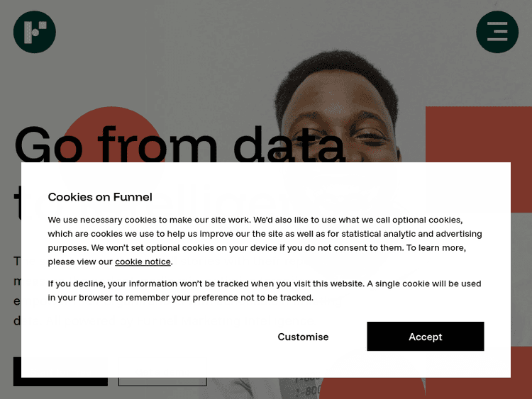Screen dimensions: 532x399
Task: Click the 'If you decline' paragraph text
Action: [265, 291]
